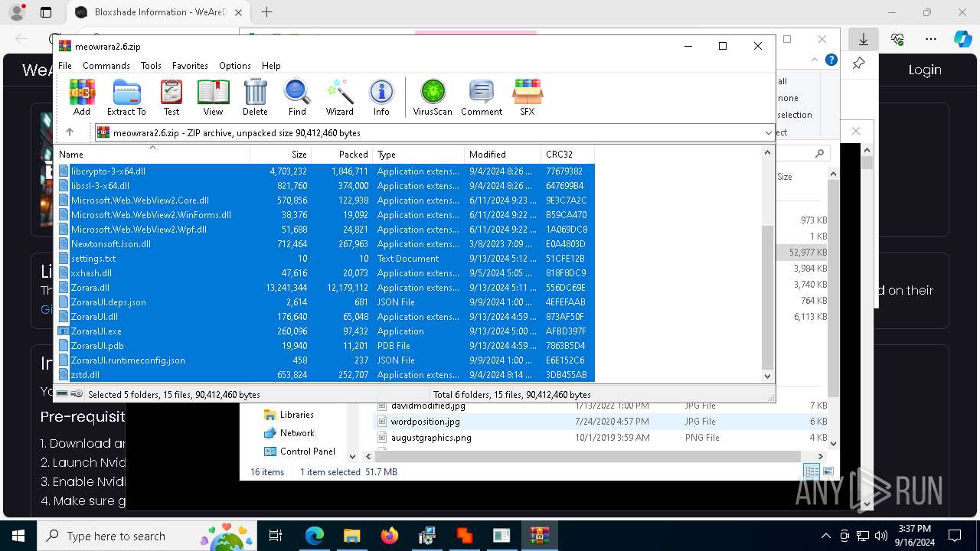Open Windows Start menu
Screen dimensions: 980x551
tap(18, 536)
